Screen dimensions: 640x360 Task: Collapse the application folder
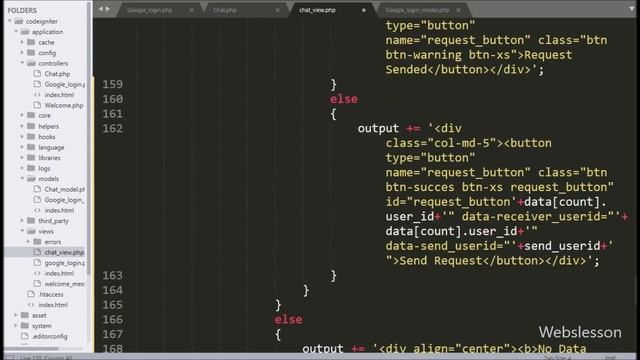pos(16,32)
